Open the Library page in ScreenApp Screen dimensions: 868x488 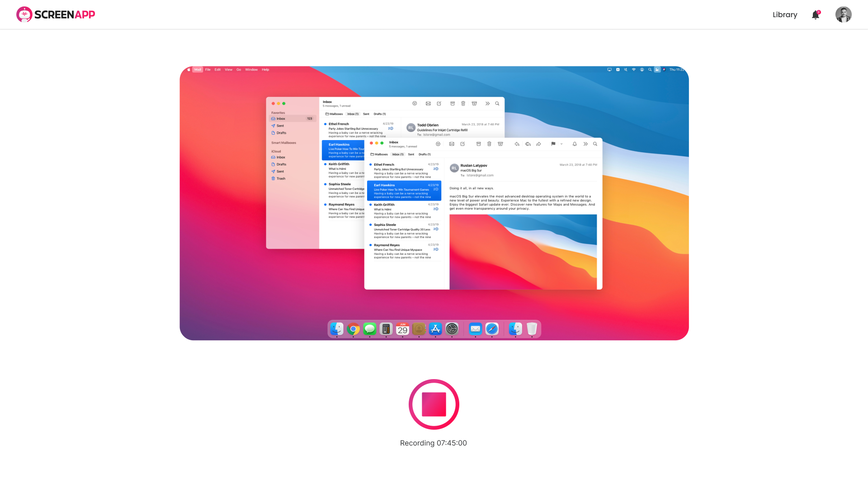pos(784,14)
